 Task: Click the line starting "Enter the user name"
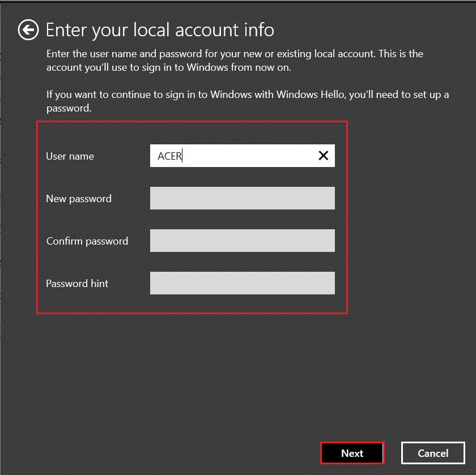tap(235, 54)
